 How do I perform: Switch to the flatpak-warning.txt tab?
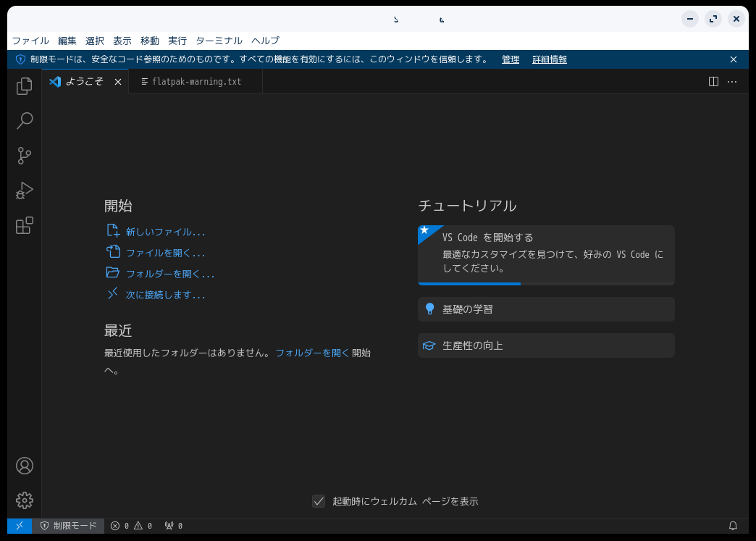(196, 82)
